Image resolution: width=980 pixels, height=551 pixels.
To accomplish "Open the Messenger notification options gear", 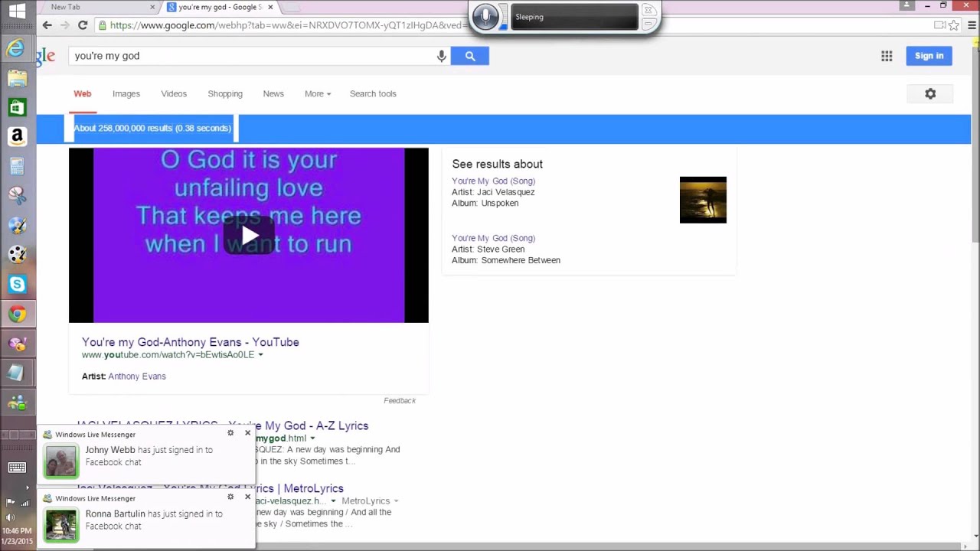I will (230, 432).
